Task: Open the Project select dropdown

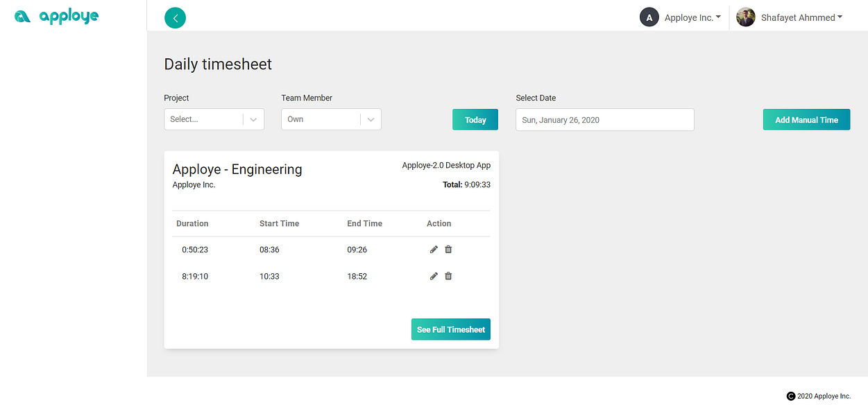Action: 214,119
